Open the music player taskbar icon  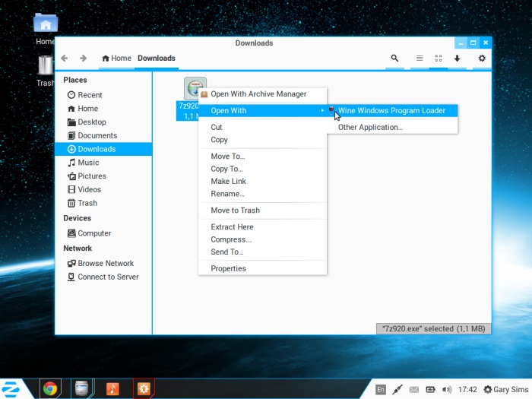pyautogui.click(x=112, y=388)
